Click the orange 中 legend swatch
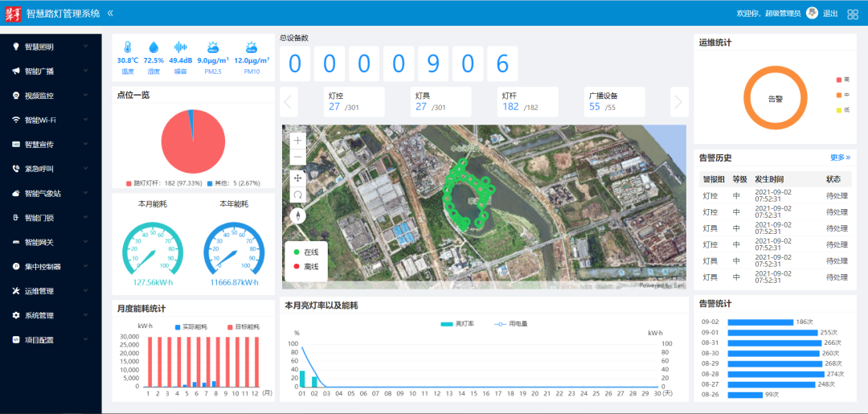The width and height of the screenshot is (868, 414). tap(838, 95)
